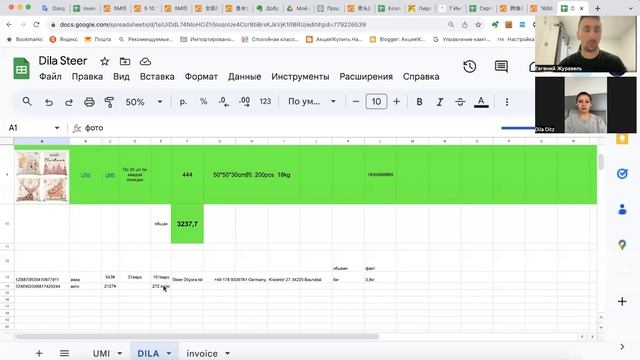
Task: Click the Google Sheets home icon
Action: (21, 69)
